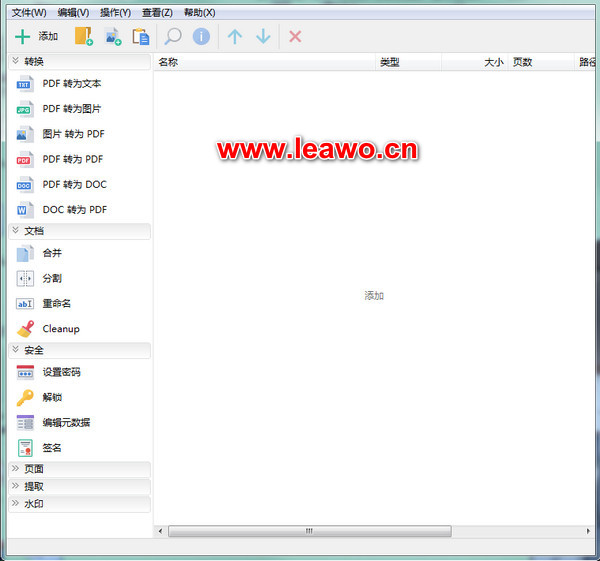Click the scrollbar left arrow
Screen dimensions: 600x561
160,531
